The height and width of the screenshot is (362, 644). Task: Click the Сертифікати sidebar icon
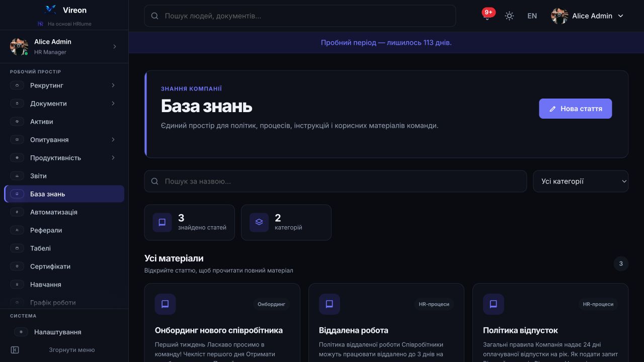(x=17, y=266)
